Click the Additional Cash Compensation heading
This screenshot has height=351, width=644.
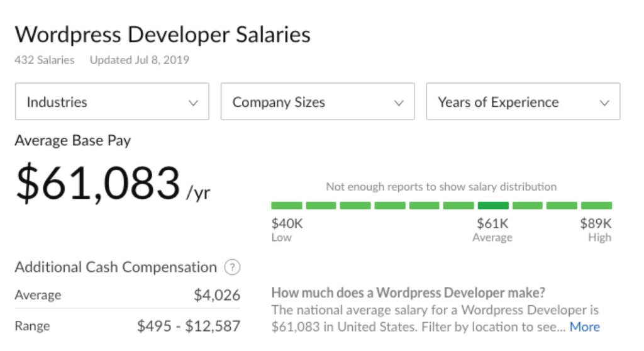(116, 267)
